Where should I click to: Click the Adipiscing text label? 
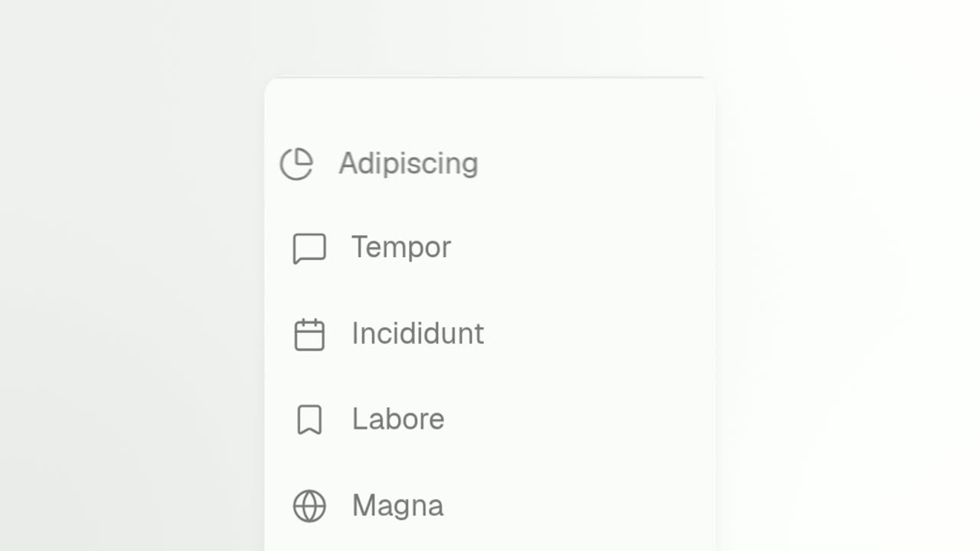click(409, 164)
